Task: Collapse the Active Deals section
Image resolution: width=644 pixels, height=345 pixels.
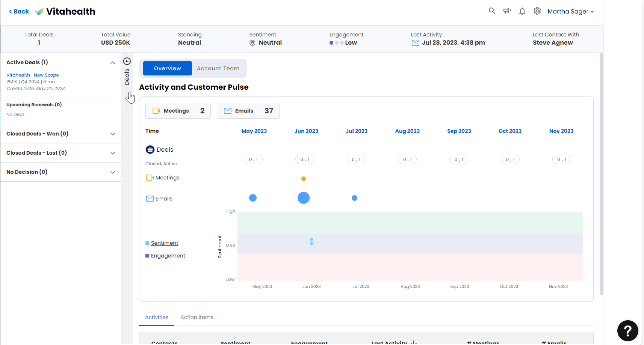Action: coord(112,63)
